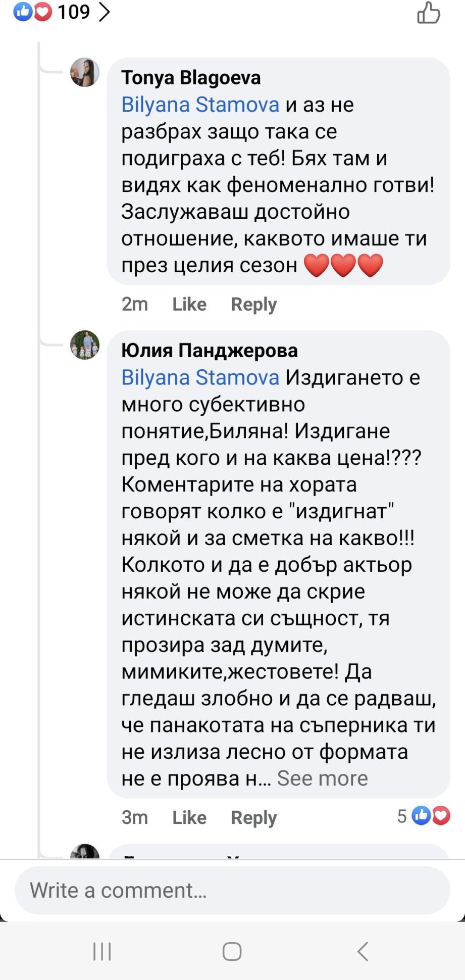Like Tonya Blagoeva's comment
The image size is (465, 980).
pyautogui.click(x=189, y=304)
